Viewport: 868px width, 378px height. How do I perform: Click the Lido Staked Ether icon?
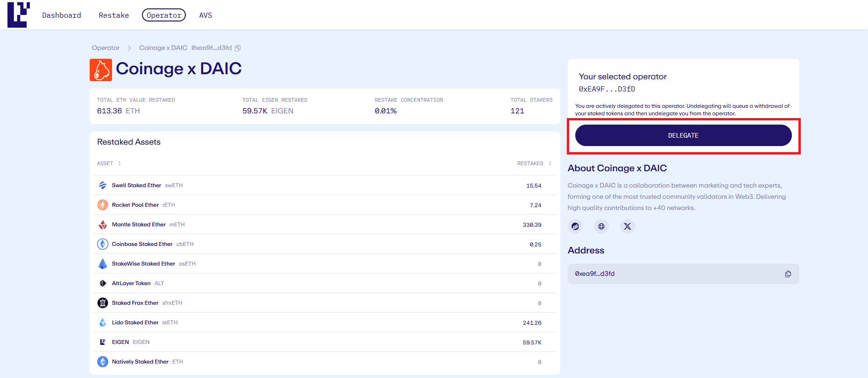pyautogui.click(x=103, y=322)
